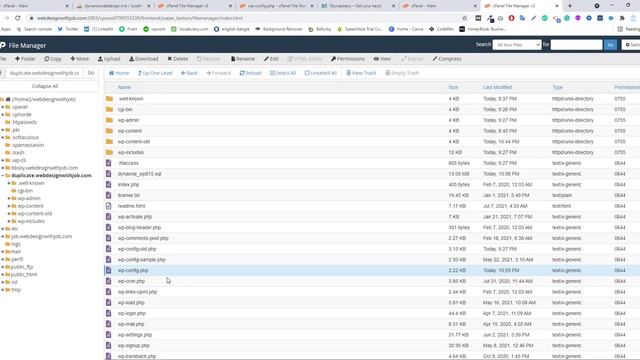Click the wp-includes folder icon in list
This screenshot has width=640, height=360.
(x=109, y=152)
